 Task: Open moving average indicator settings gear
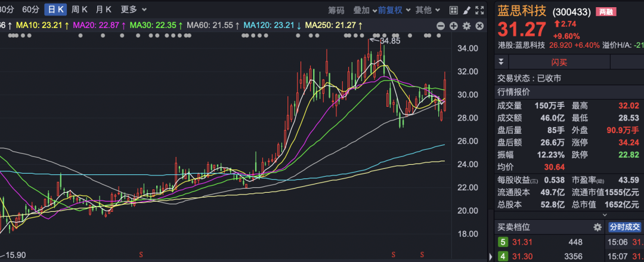(466, 26)
